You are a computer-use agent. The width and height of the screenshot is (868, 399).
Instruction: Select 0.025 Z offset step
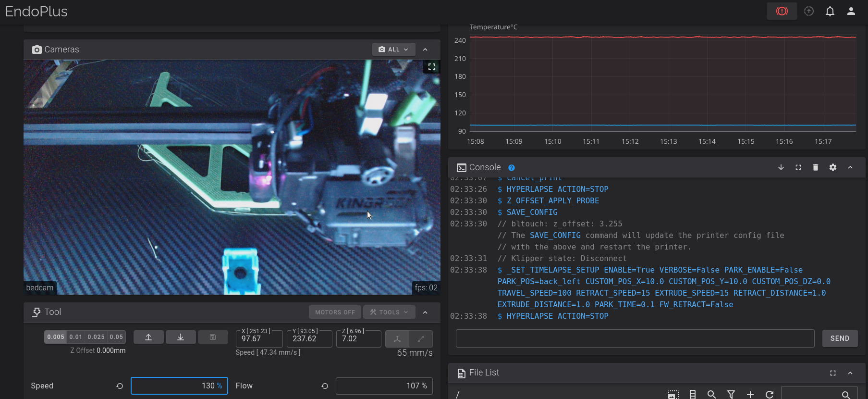96,337
